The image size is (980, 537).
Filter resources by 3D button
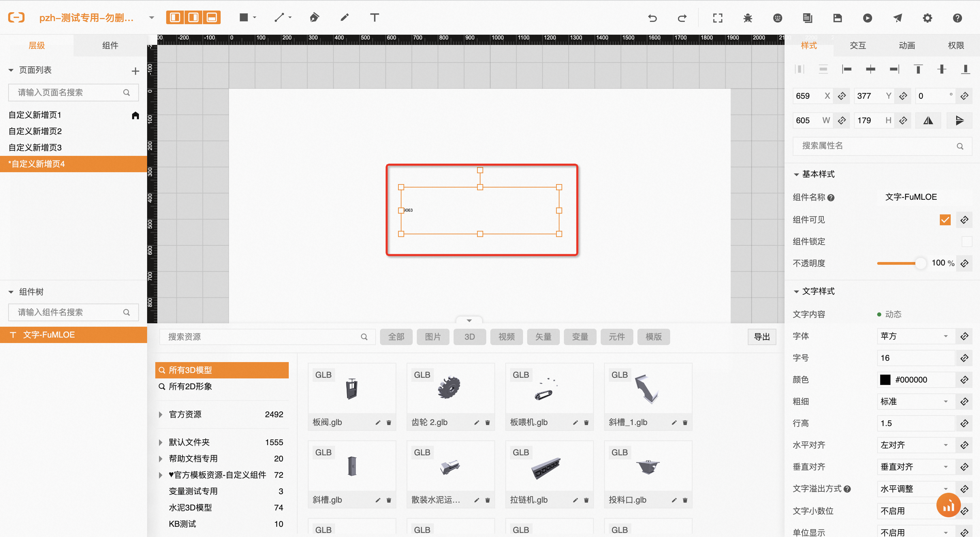(x=470, y=337)
